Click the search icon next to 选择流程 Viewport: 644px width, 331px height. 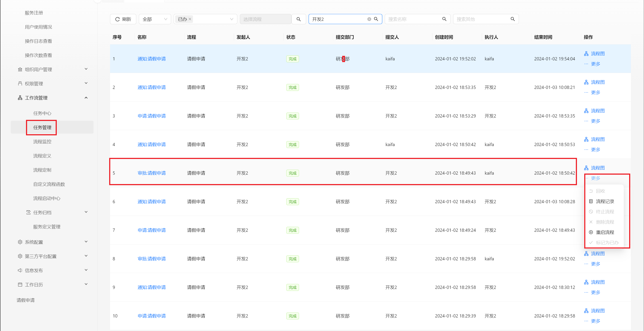tap(299, 19)
